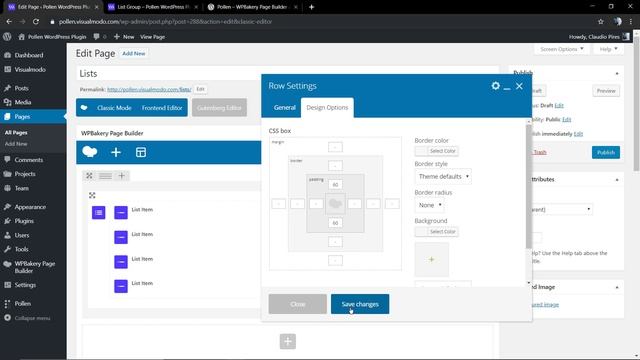Click View Page in admin bar

point(152,37)
